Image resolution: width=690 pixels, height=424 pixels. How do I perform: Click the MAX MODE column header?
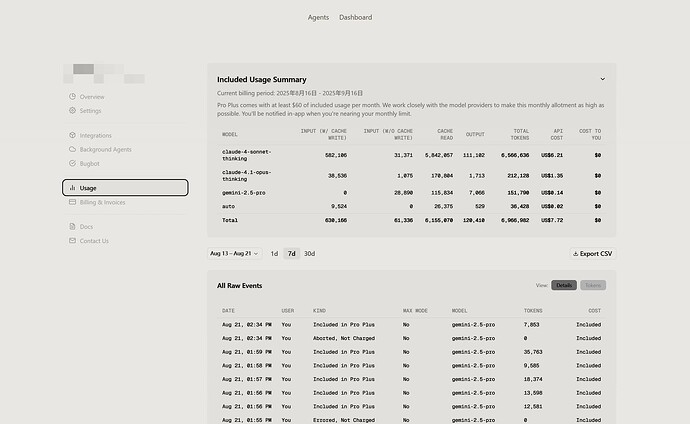[x=415, y=311]
